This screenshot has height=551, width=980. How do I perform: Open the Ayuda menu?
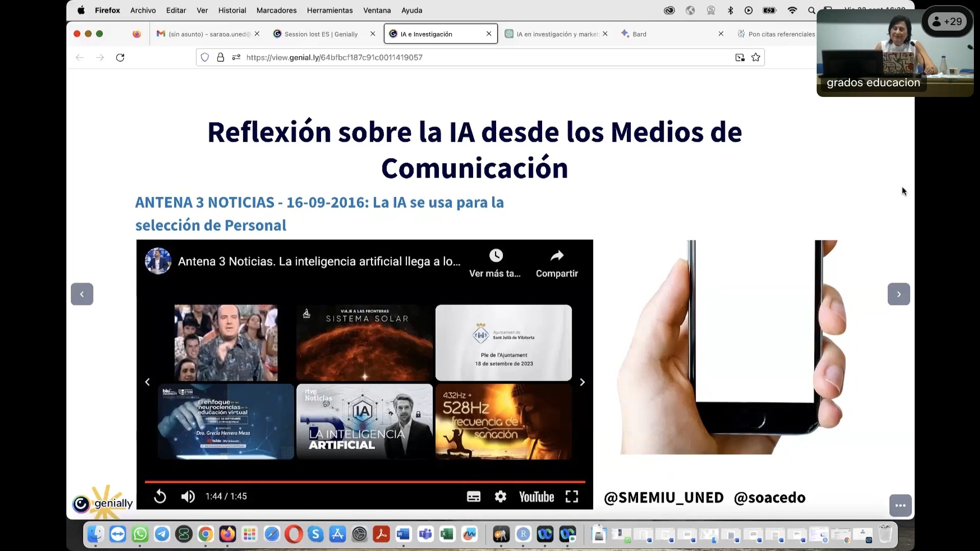tap(412, 10)
